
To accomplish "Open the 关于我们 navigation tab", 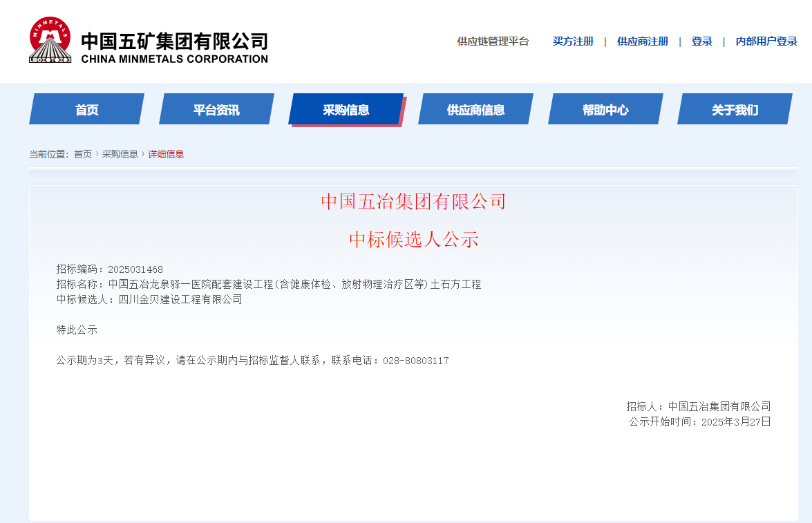I will coord(735,109).
